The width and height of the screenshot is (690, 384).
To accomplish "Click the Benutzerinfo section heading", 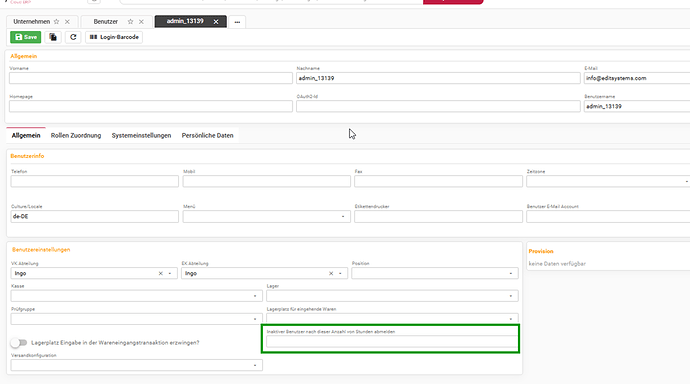I will pos(27,156).
